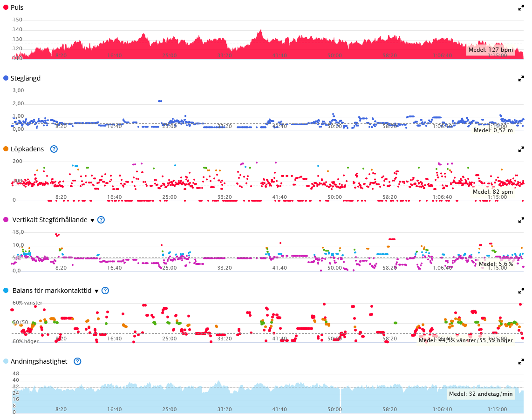This screenshot has height=420, width=532.
Task: Open help for Vertikalt Stegförhållande
Action: 101,220
